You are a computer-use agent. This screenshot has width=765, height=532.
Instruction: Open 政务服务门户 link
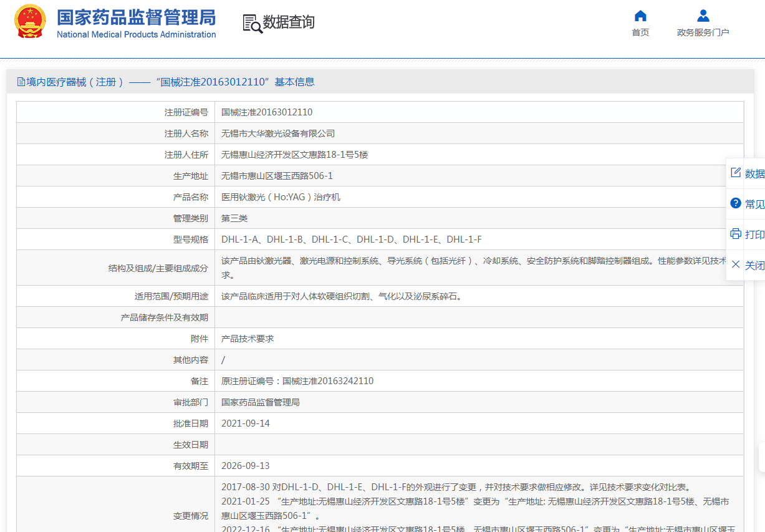tap(703, 32)
